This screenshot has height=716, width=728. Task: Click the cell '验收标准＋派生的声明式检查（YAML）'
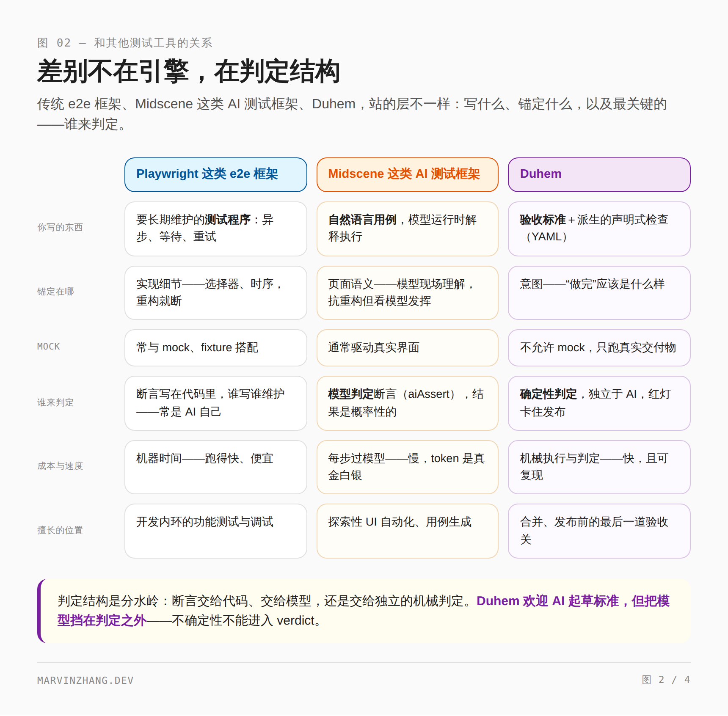coord(599,229)
